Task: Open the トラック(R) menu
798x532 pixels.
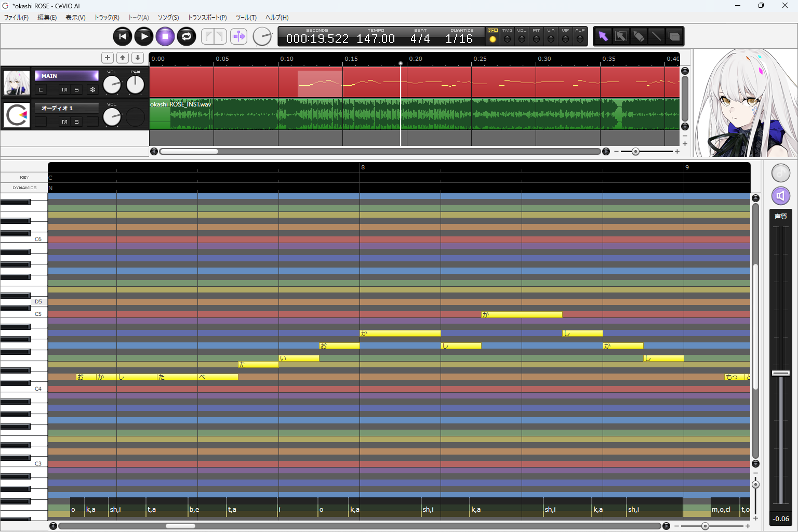Action: pyautogui.click(x=107, y=18)
